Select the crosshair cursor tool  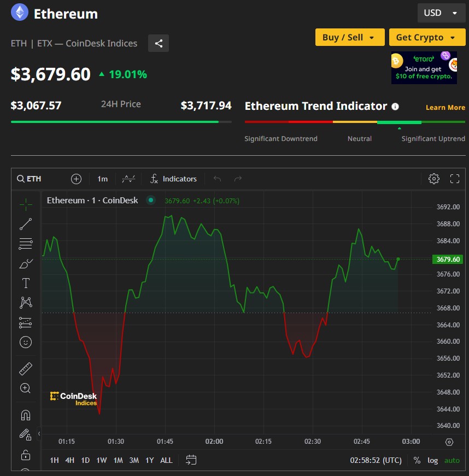(x=26, y=204)
